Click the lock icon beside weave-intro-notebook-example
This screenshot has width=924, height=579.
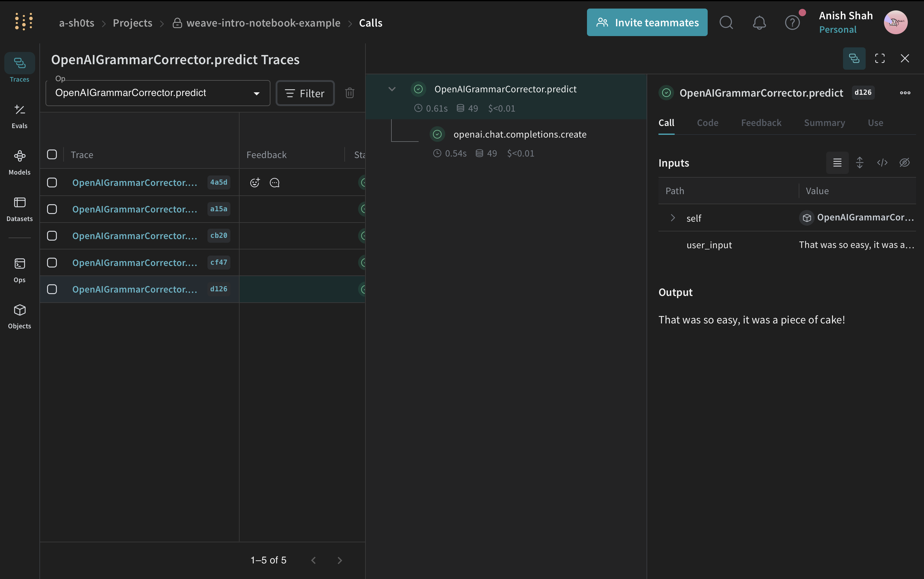click(x=177, y=23)
